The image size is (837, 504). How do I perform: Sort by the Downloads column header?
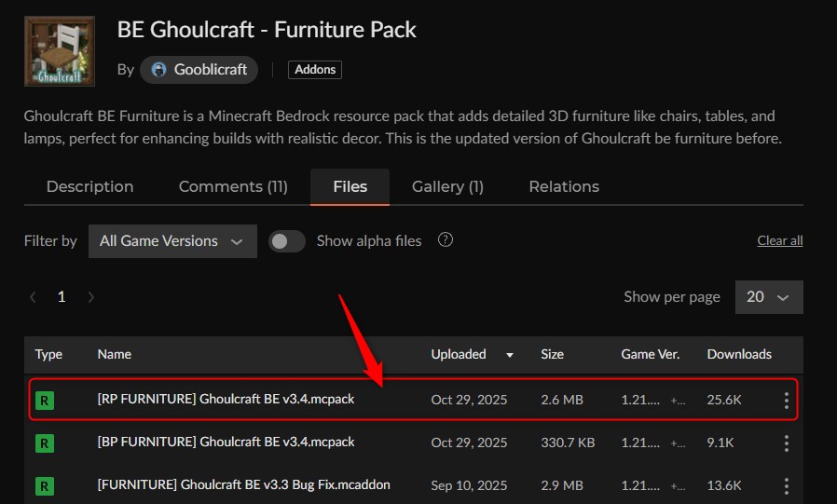pyautogui.click(x=739, y=354)
